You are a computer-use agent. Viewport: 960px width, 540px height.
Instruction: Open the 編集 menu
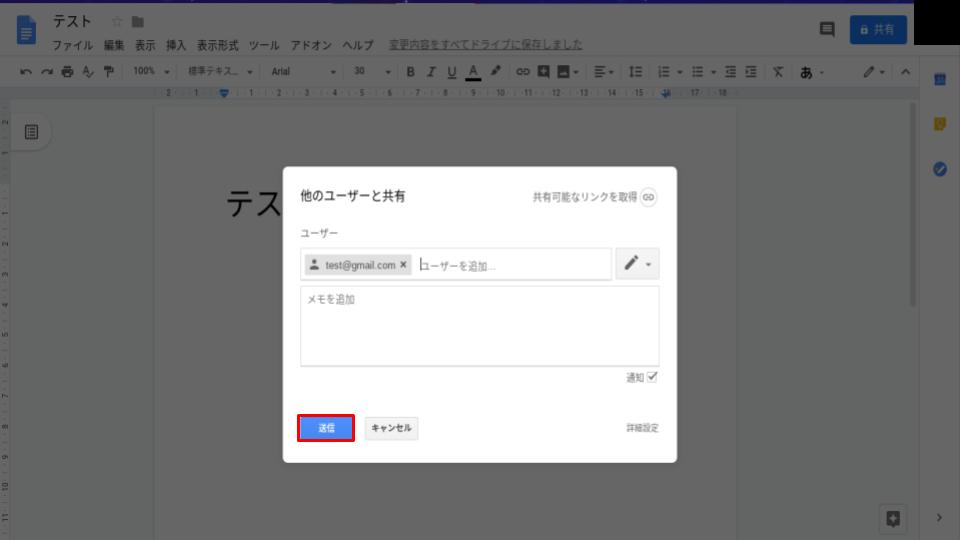[114, 45]
